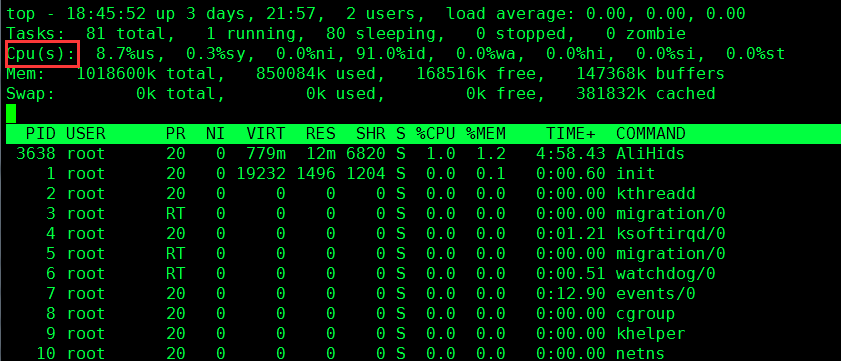Click the "Mem:" label

26,73
